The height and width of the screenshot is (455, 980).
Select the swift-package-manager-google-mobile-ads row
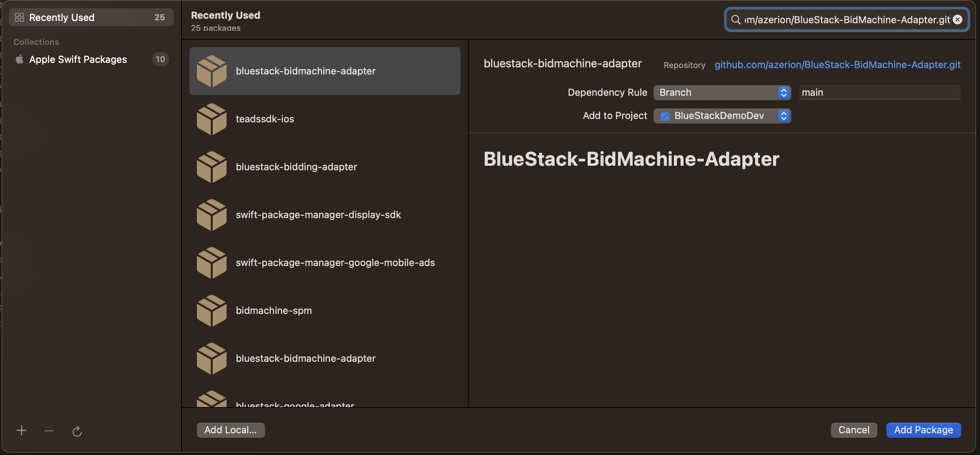(x=325, y=263)
